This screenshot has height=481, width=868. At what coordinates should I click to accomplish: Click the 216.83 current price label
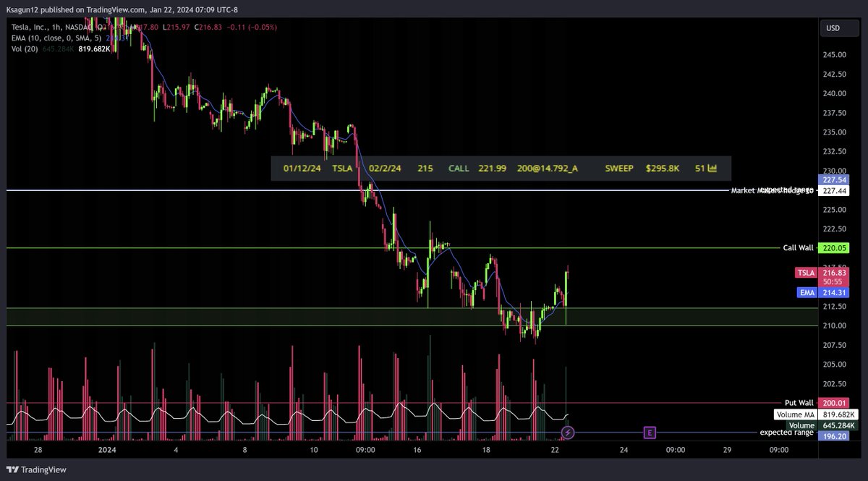[833, 273]
